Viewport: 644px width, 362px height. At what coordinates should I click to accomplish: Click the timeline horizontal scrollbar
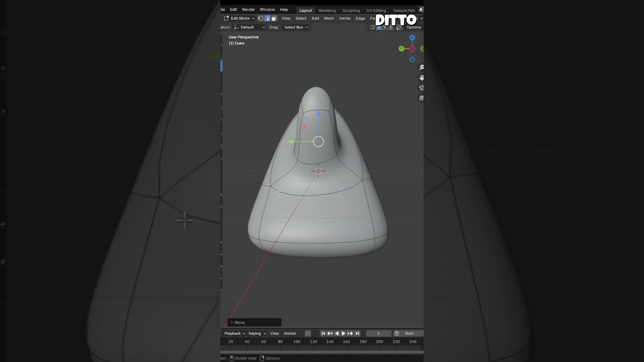coord(322,351)
